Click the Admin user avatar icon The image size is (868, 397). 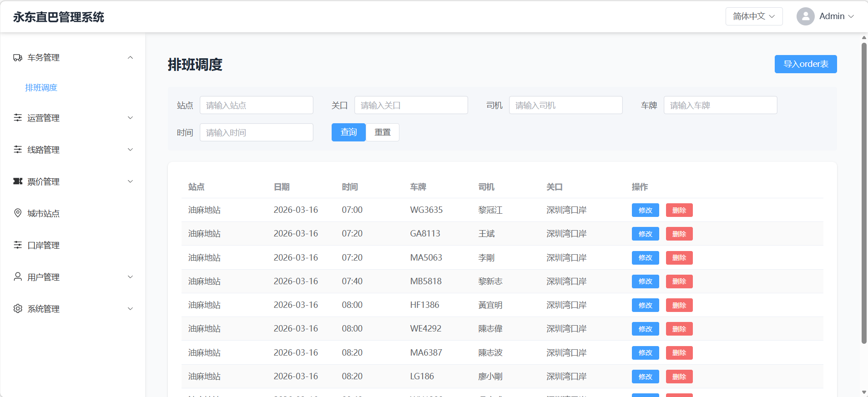click(805, 16)
